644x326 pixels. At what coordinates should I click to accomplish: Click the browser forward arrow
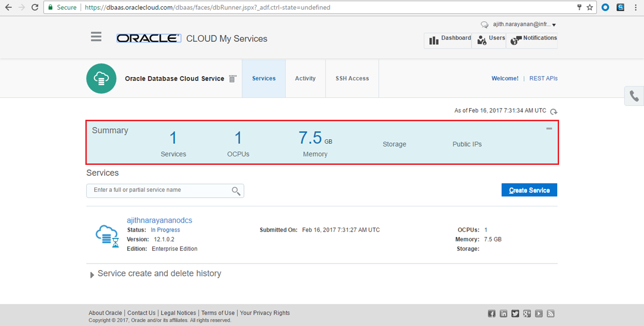pos(22,8)
